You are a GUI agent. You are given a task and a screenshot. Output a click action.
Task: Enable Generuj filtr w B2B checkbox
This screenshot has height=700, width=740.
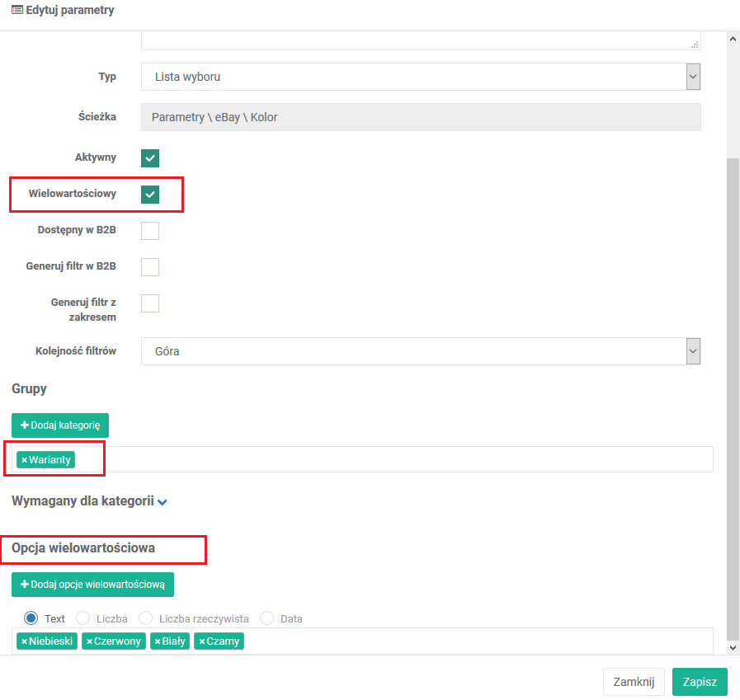click(150, 267)
